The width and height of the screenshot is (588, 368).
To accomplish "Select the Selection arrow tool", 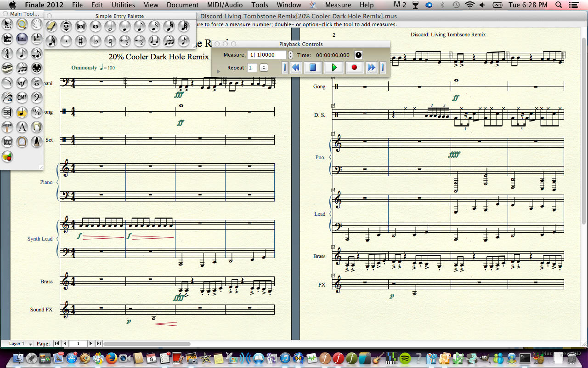I will click(7, 24).
